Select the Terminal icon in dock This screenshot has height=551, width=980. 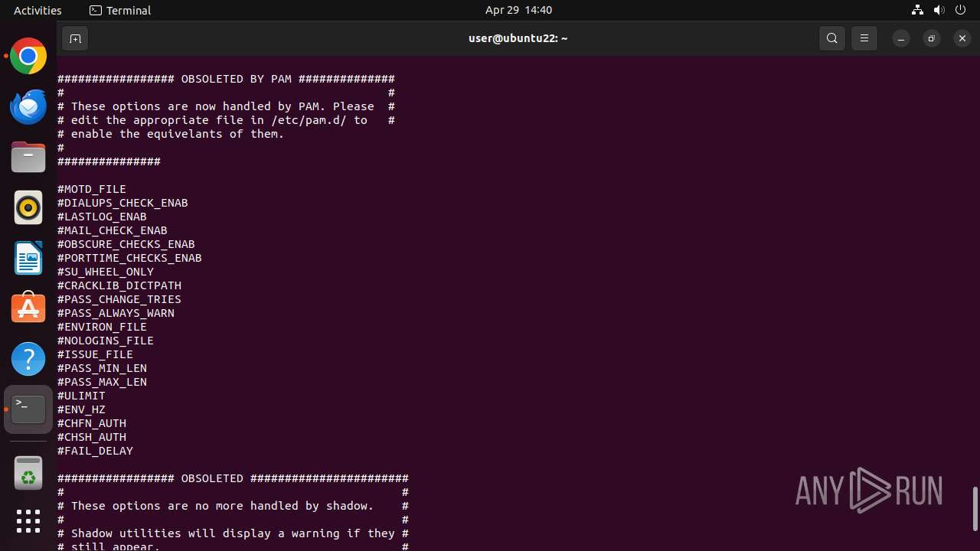28,409
